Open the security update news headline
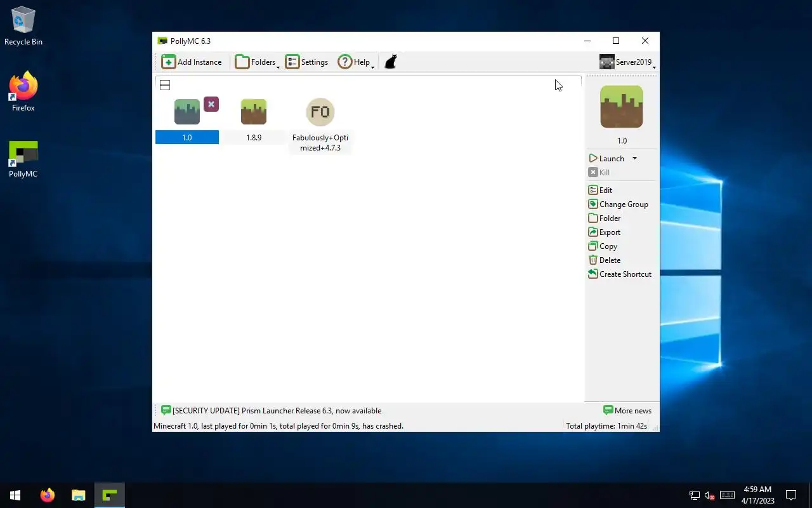Screen dimensions: 812x508 [x=272, y=410]
